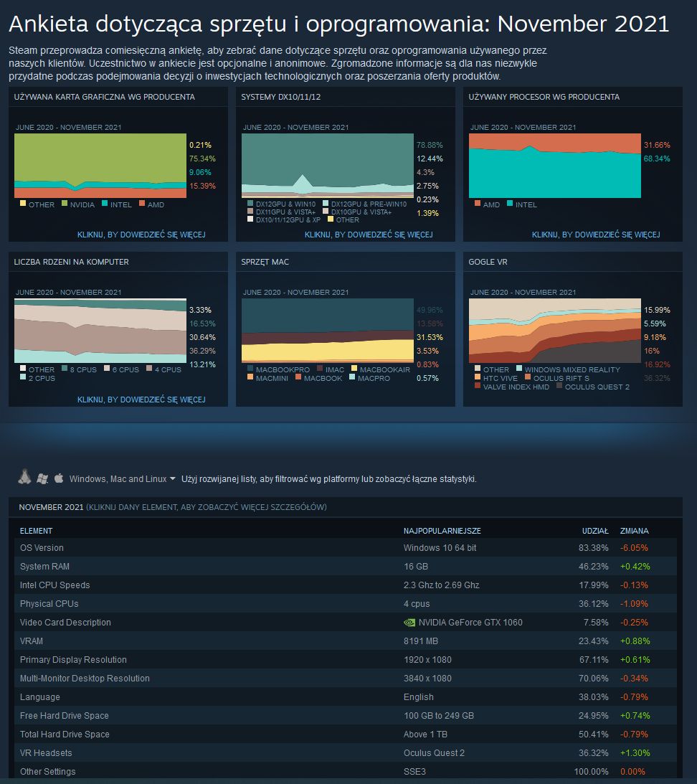Click the '83.38%' share value
The height and width of the screenshot is (784, 697).
coord(594,548)
